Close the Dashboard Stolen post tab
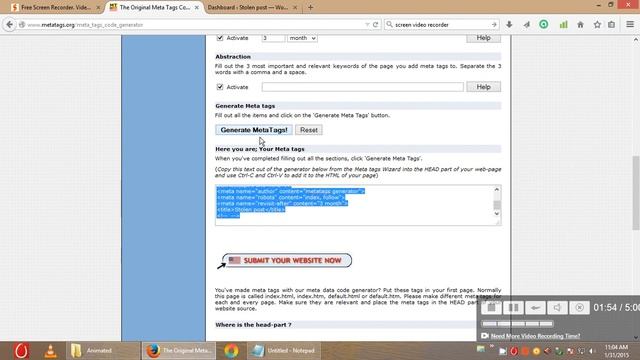The height and width of the screenshot is (360, 640). 295,7
